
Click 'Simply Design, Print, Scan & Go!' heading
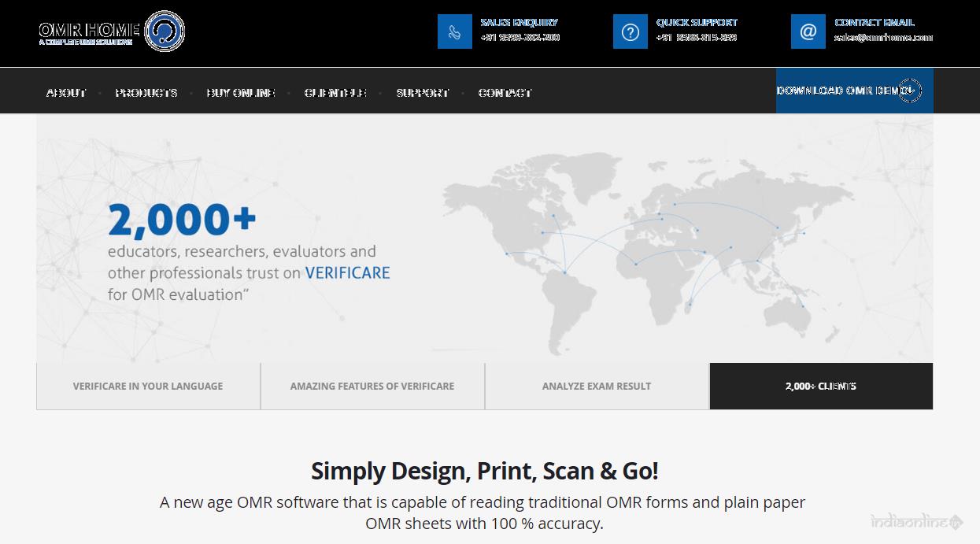[x=485, y=471]
